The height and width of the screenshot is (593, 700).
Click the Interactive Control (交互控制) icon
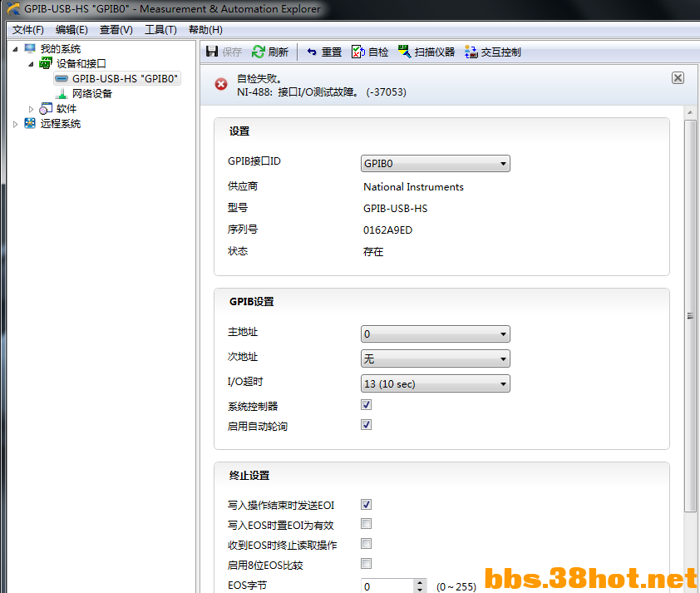[x=471, y=52]
